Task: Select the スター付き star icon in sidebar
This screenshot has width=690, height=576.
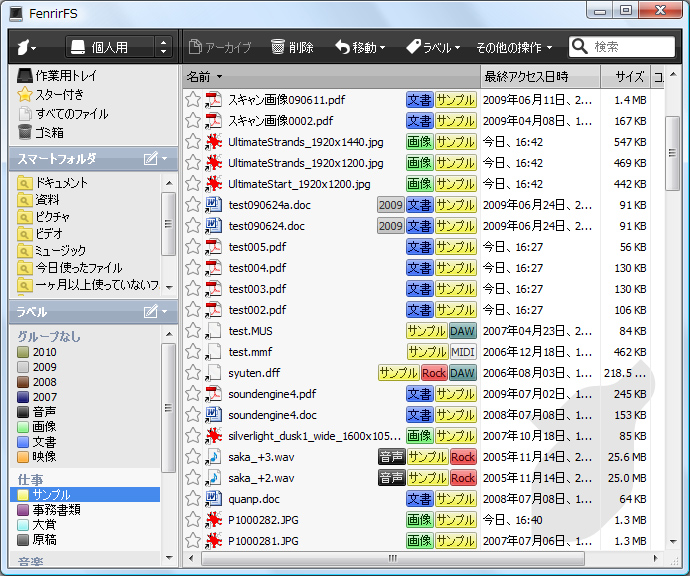Action: click(x=25, y=94)
